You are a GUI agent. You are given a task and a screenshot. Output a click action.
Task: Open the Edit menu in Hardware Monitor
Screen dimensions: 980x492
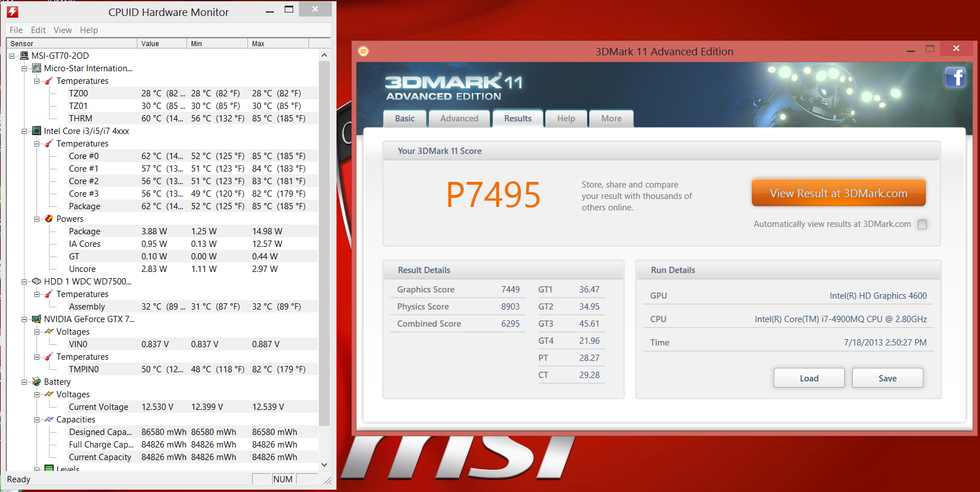pyautogui.click(x=38, y=30)
